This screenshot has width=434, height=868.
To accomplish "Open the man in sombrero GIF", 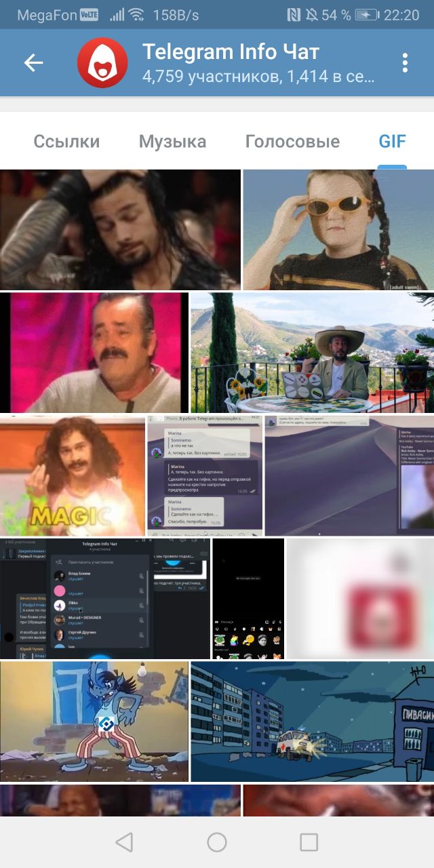I will pos(313,353).
